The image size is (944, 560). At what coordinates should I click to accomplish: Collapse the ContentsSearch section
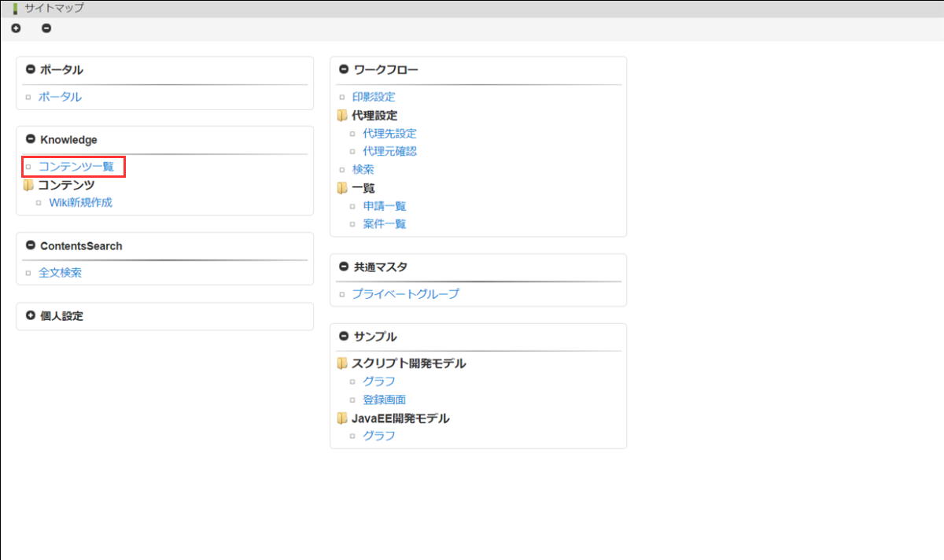(31, 245)
